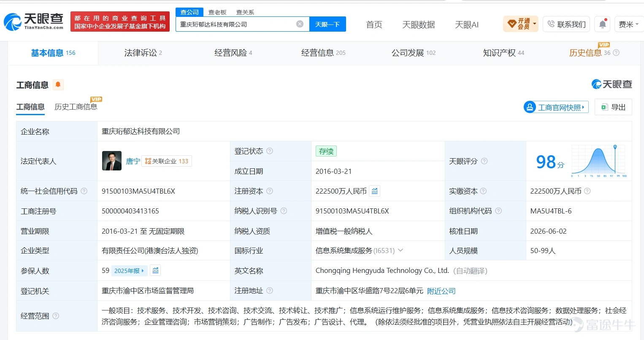Click the 天眼评分 distribution chart

click(x=599, y=161)
